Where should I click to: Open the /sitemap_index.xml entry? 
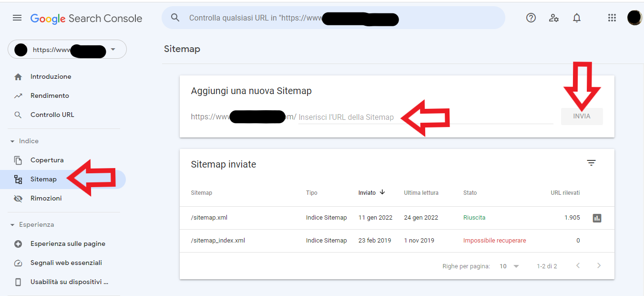coord(218,241)
